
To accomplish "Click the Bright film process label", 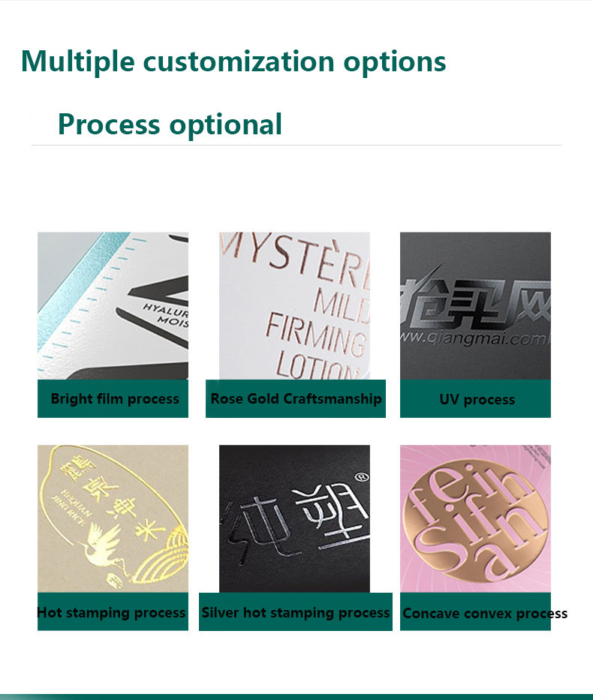I will click(115, 398).
